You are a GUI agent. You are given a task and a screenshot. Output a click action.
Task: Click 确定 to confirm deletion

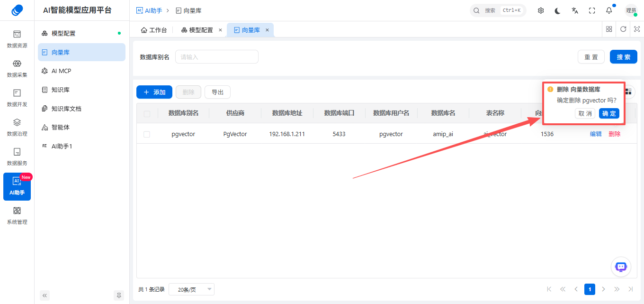609,113
